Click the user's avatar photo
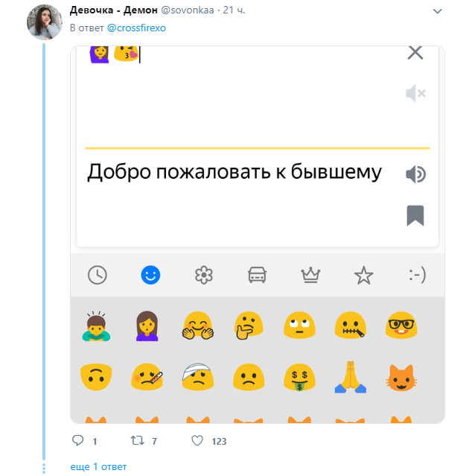Viewport: 472px width, 476px height. click(45, 20)
